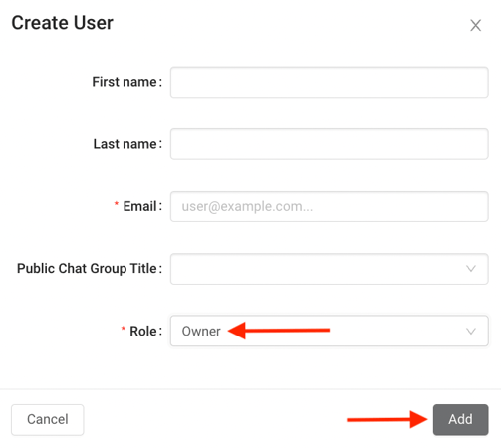501x448 pixels.
Task: Click the Add button
Action: pos(460,419)
